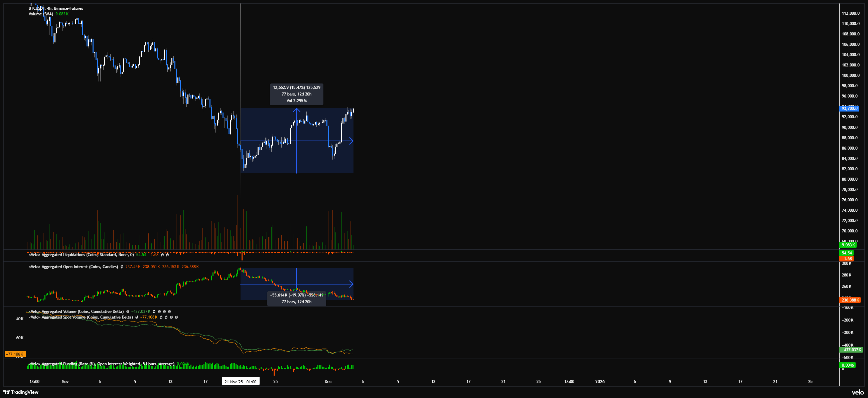The image size is (868, 398).
Task: Click the velo logo in corner
Action: (858, 392)
